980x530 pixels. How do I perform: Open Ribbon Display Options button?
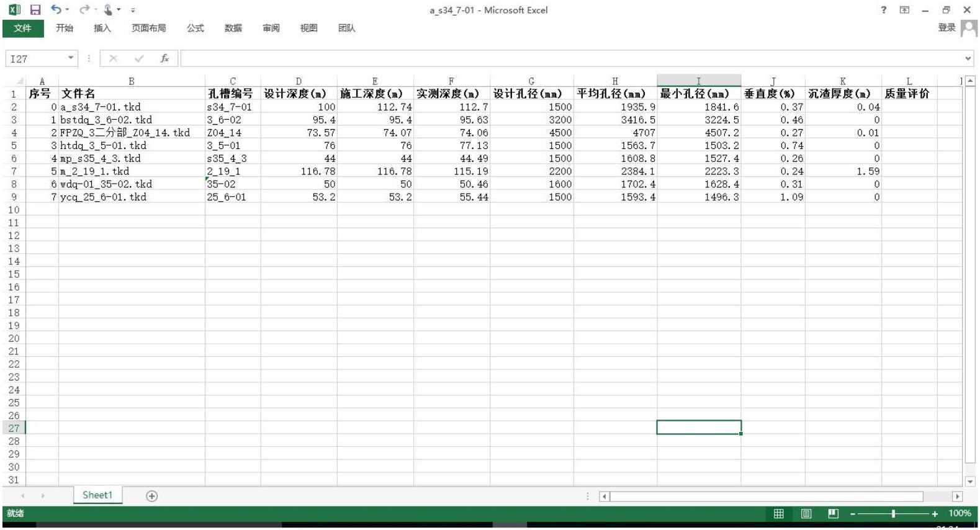point(904,10)
